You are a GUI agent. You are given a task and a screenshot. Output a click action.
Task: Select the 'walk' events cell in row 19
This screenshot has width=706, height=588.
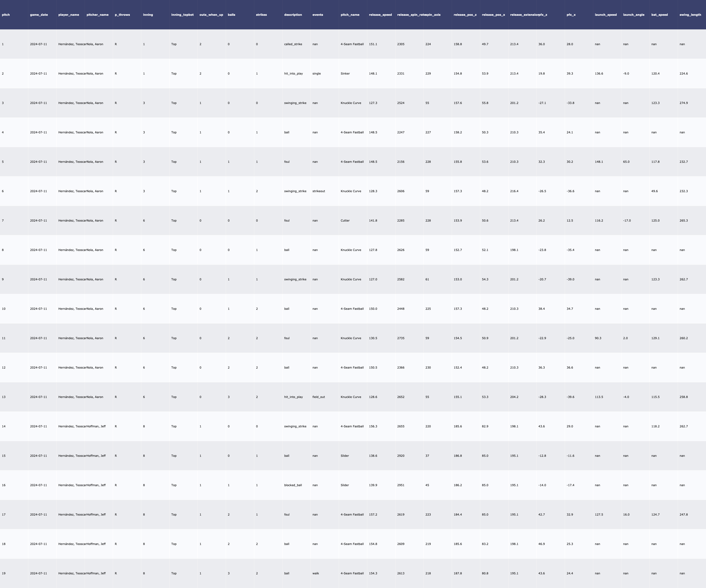click(x=315, y=573)
